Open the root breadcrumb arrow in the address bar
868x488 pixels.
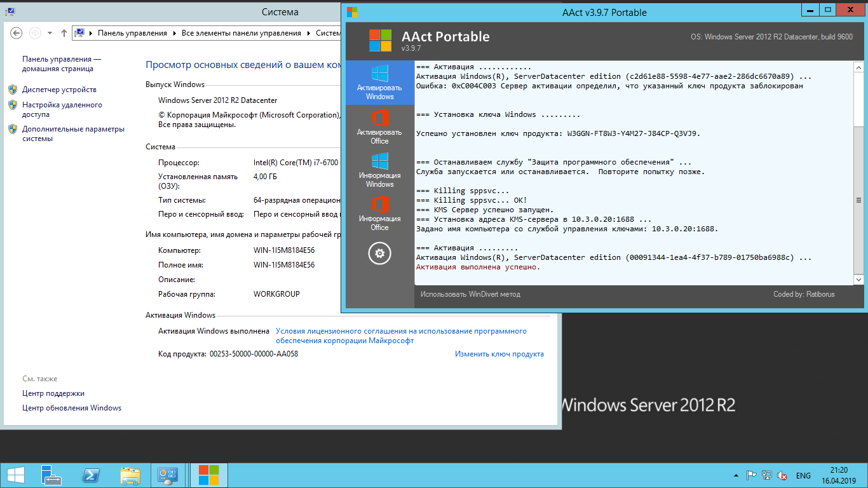pyautogui.click(x=92, y=33)
